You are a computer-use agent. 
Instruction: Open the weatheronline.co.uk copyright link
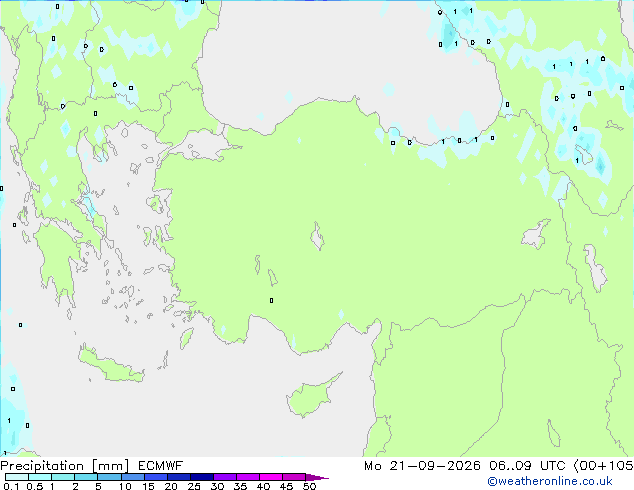tap(549, 481)
